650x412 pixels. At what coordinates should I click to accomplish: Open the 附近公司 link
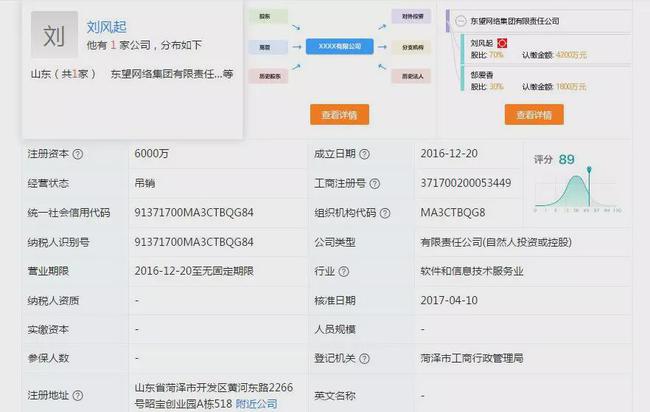(x=258, y=404)
